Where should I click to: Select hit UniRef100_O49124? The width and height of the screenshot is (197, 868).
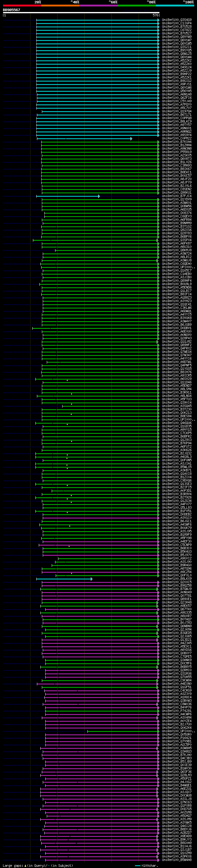(177, 67)
